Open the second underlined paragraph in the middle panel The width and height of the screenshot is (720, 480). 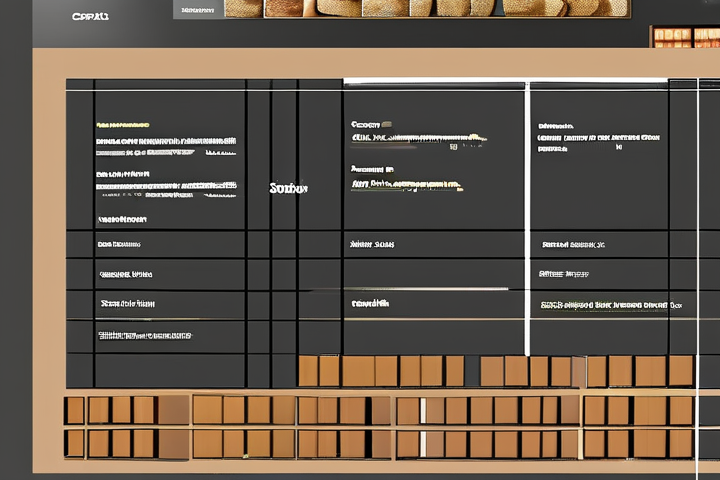pos(406,185)
